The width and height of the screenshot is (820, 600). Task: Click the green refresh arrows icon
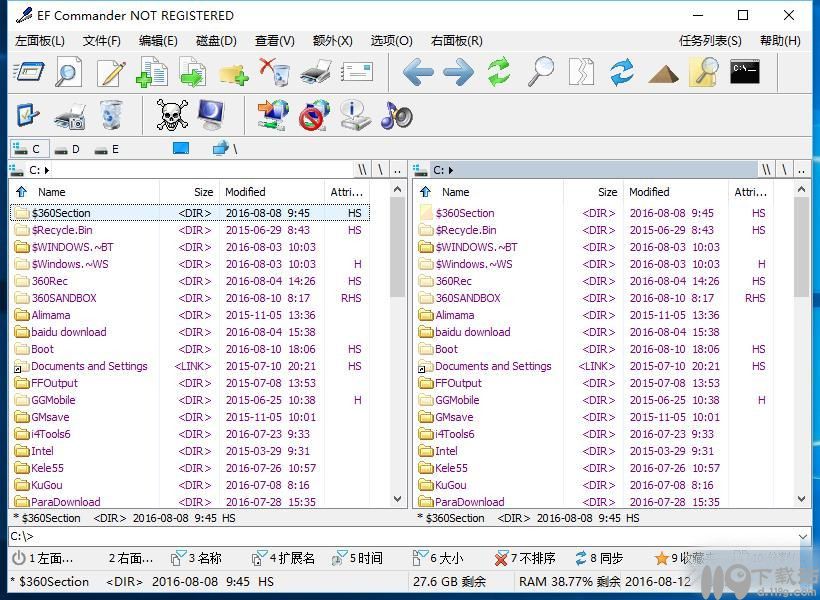click(499, 72)
